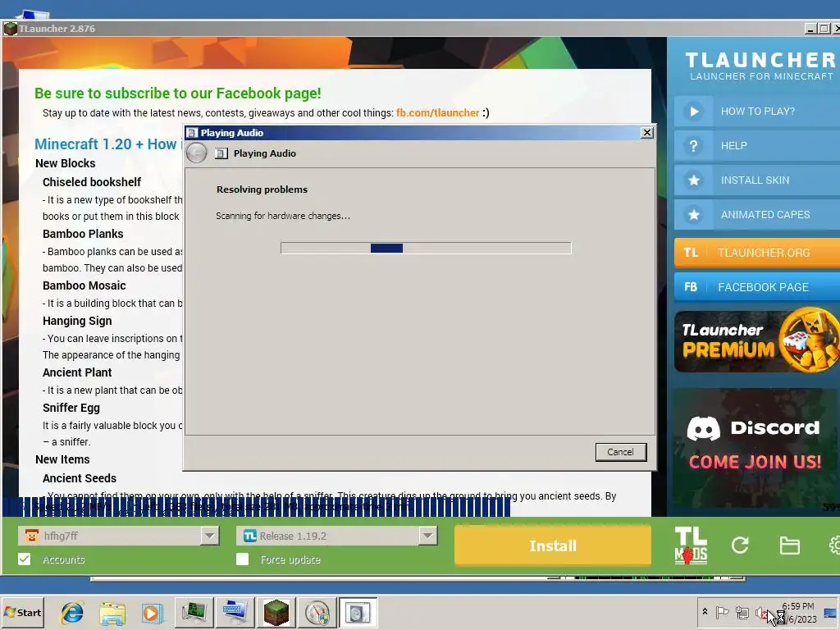840x630 pixels.
Task: Switch to the Minecraft grass block taskbar app
Action: 276,613
